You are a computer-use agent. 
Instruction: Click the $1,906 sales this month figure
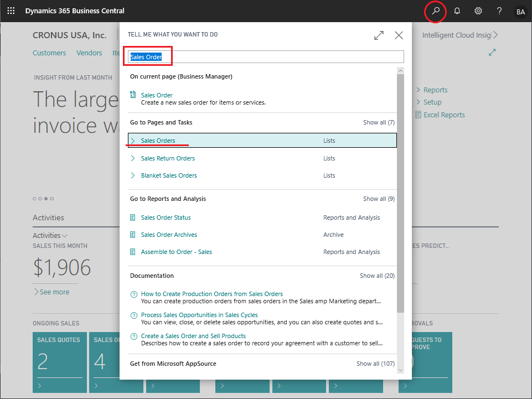tap(62, 267)
